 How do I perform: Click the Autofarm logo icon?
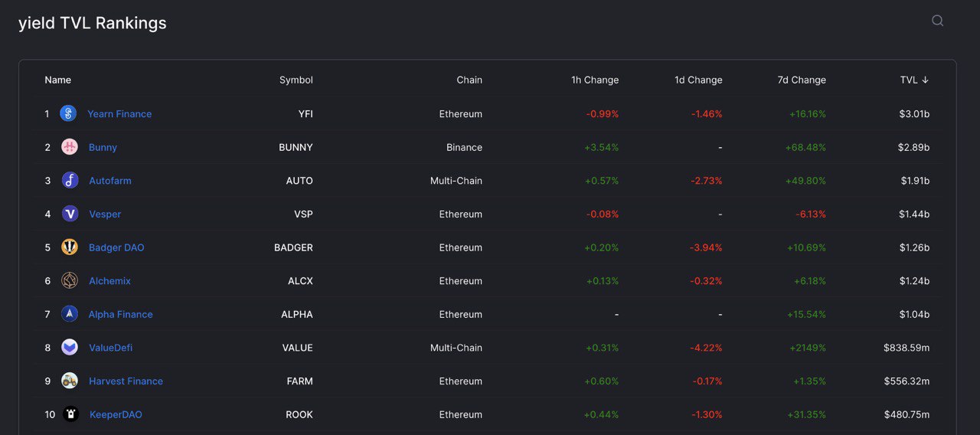coord(70,181)
